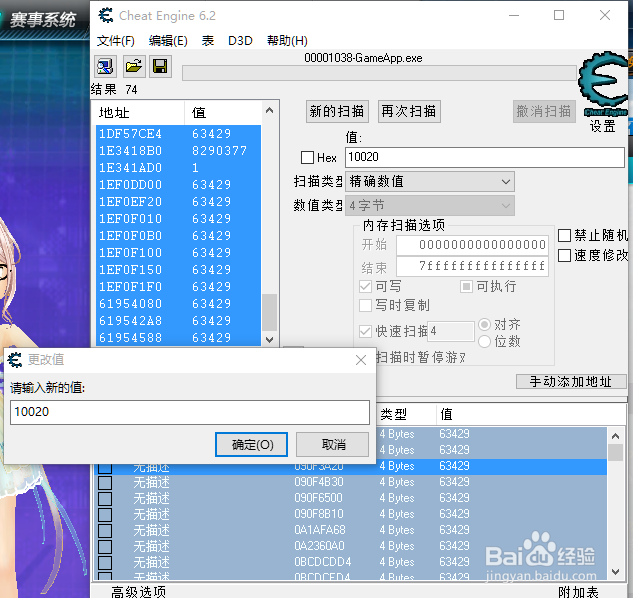Click the results list scrollbar thumb
This screenshot has width=633, height=598.
(270, 313)
